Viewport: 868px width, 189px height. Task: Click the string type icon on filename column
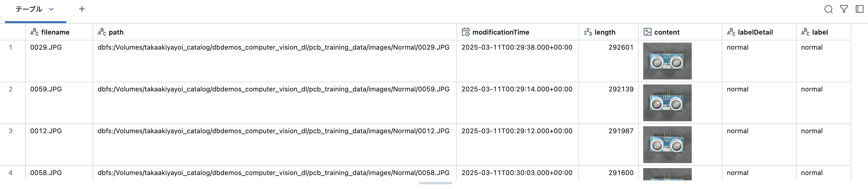click(x=34, y=32)
